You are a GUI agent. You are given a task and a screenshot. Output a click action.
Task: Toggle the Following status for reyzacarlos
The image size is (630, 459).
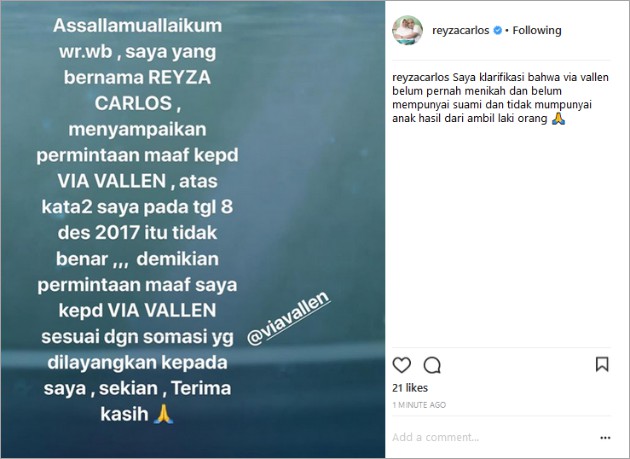coord(537,30)
